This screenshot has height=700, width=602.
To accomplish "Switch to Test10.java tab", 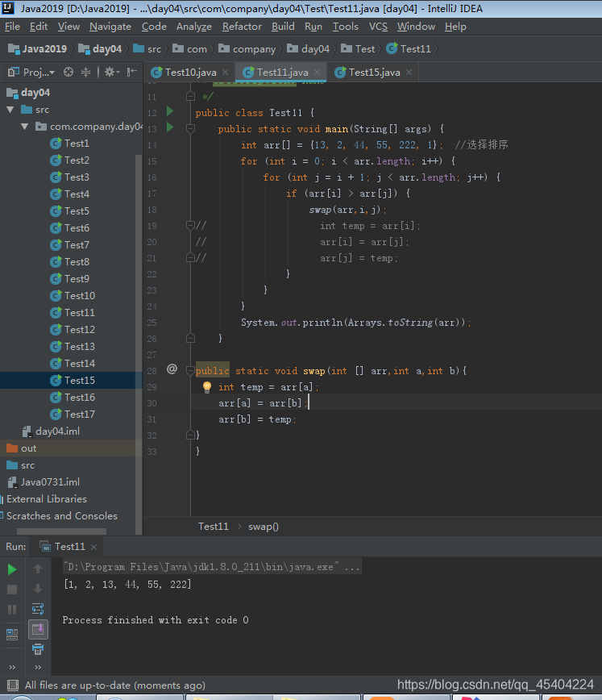I will coord(190,72).
